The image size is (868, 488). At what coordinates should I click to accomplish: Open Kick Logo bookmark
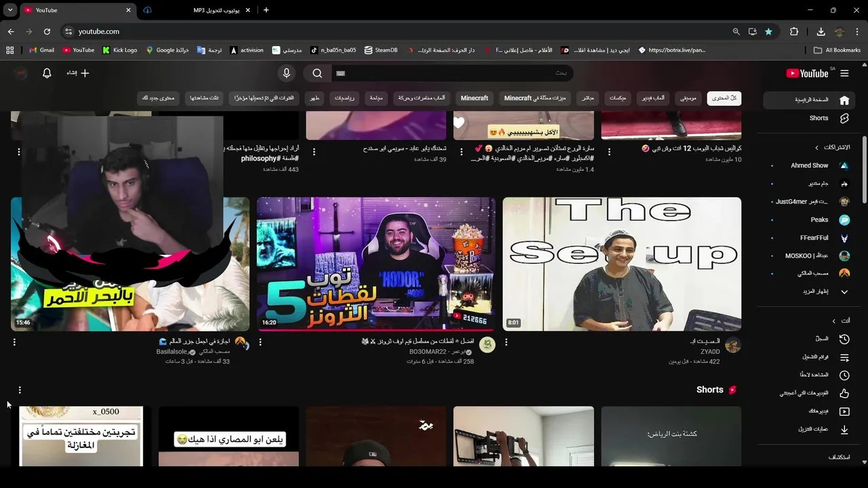[x=120, y=50]
